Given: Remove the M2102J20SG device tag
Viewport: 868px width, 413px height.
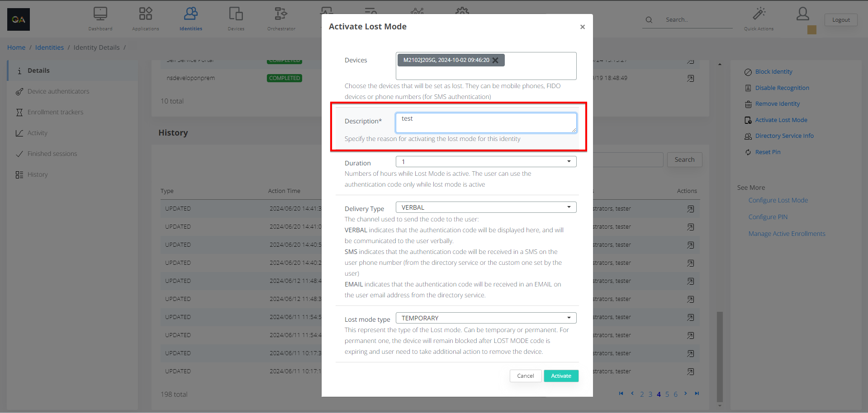Looking at the screenshot, I should point(496,60).
